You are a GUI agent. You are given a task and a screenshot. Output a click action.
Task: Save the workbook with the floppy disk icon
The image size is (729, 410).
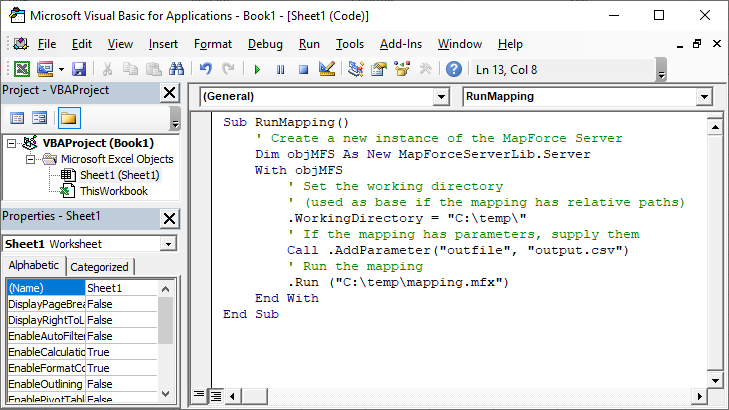point(78,69)
